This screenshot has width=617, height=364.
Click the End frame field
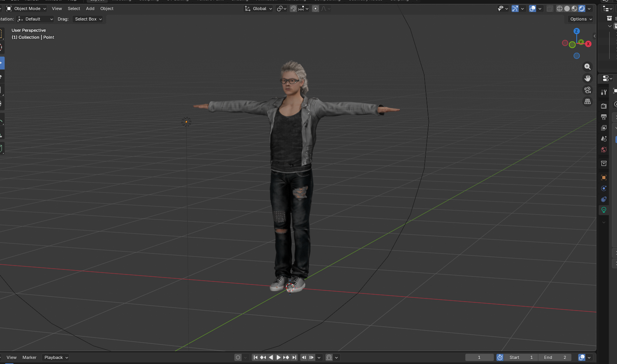554,357
